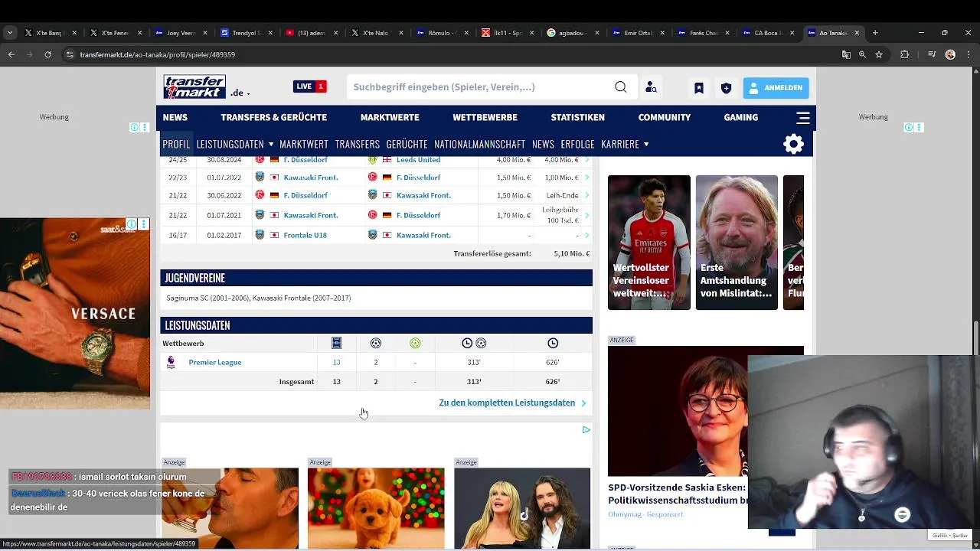This screenshot has height=551, width=980.
Task: Open chevron of the 22/23 transfer row
Action: tap(586, 178)
